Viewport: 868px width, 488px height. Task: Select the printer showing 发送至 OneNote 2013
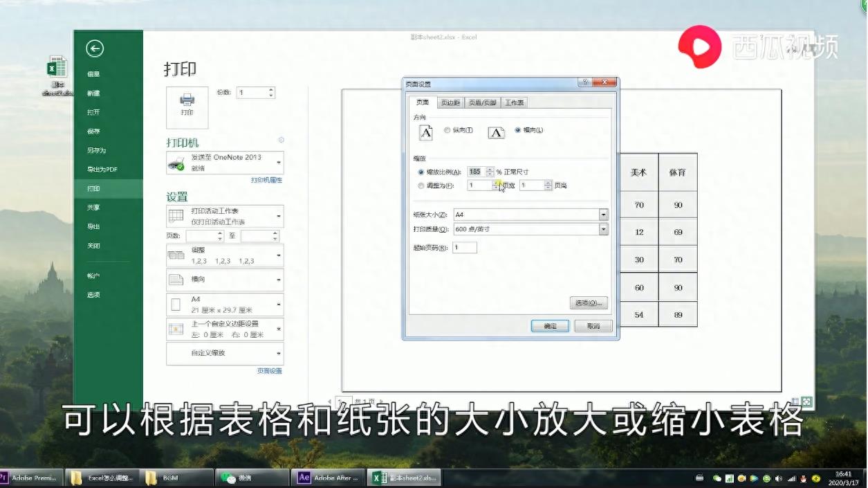(225, 162)
